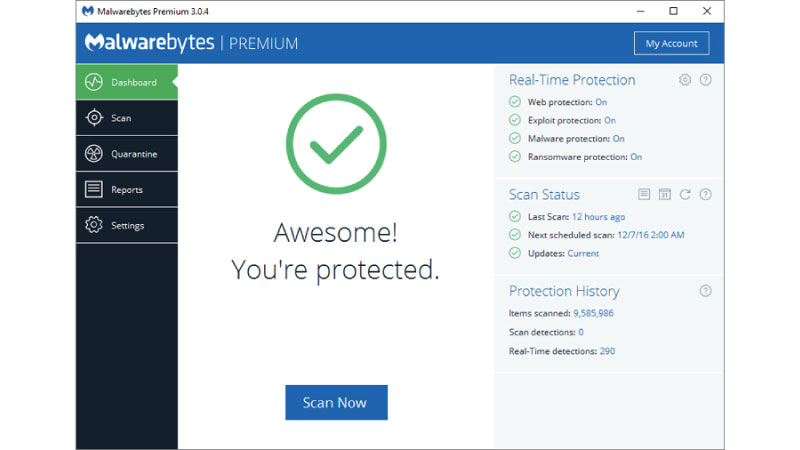This screenshot has height=450, width=800.
Task: Click refresh updates icon in Scan Status
Action: (685, 194)
